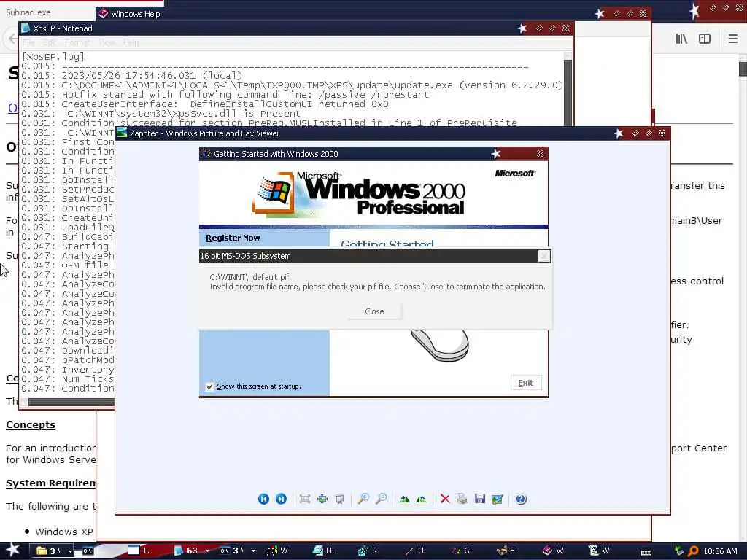Screen dimensions: 747x560
Task: Expand the folder group taskbar dropdown arrow
Action: (70, 551)
